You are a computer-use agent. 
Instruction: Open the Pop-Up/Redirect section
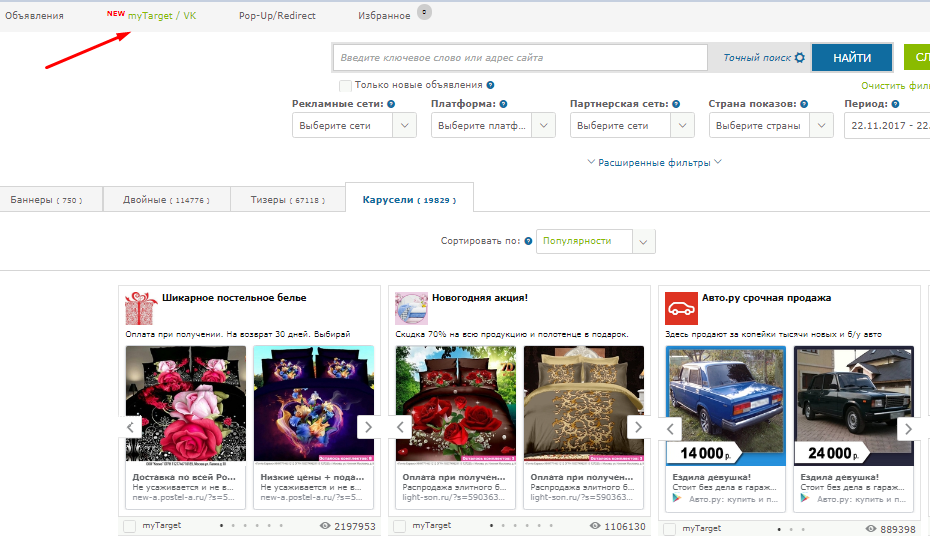pos(277,15)
